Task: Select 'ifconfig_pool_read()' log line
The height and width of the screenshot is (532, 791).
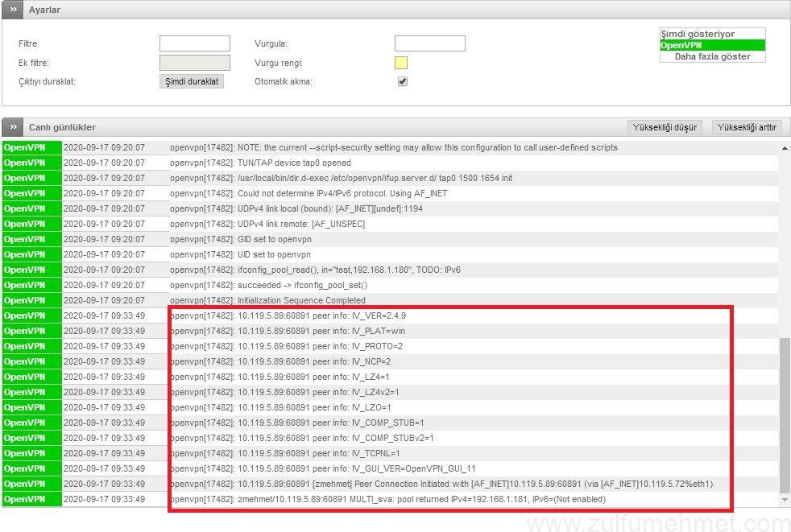Action: tap(389, 270)
